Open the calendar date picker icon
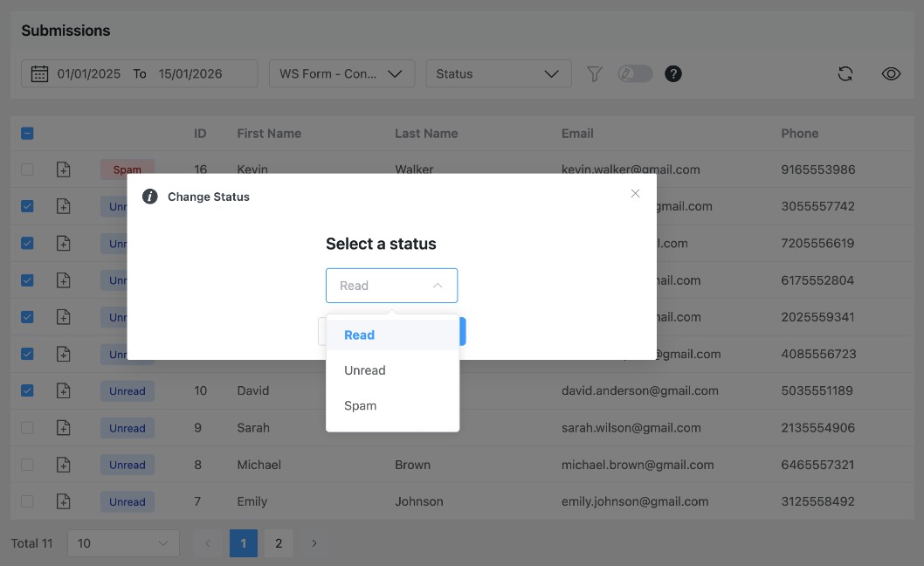924x566 pixels. tap(38, 73)
